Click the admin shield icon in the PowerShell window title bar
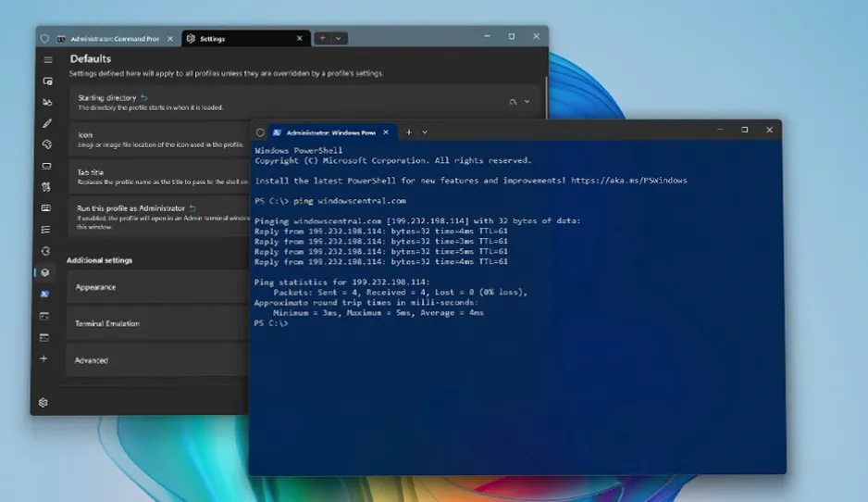 click(260, 132)
